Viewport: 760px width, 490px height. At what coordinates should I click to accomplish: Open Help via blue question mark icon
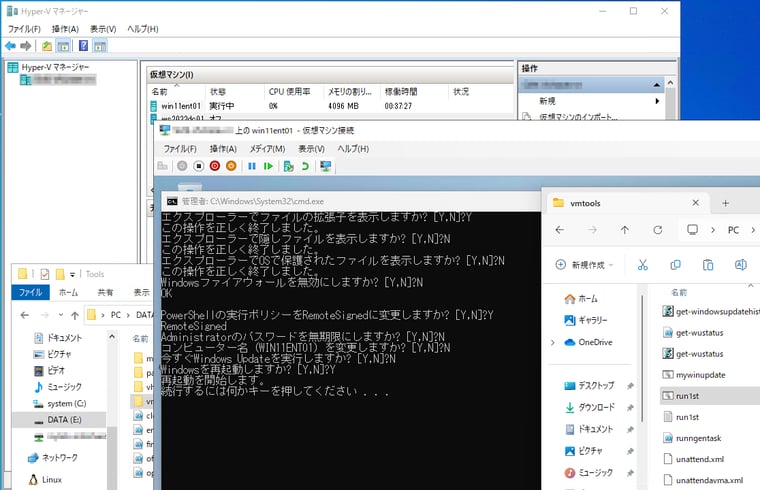83,46
